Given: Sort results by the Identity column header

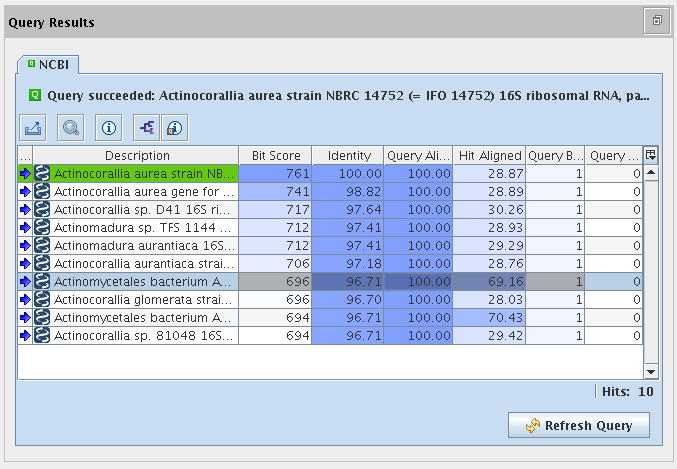Looking at the screenshot, I should tap(348, 155).
